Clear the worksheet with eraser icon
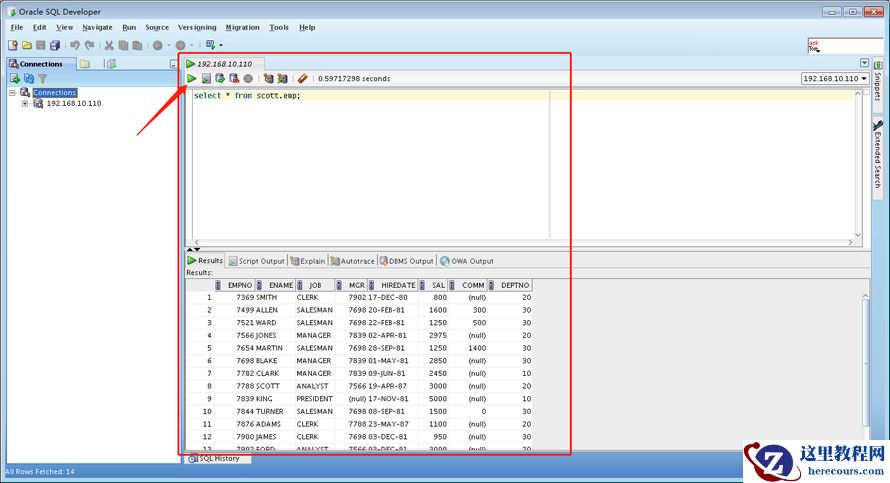The width and height of the screenshot is (890, 483). click(x=302, y=78)
